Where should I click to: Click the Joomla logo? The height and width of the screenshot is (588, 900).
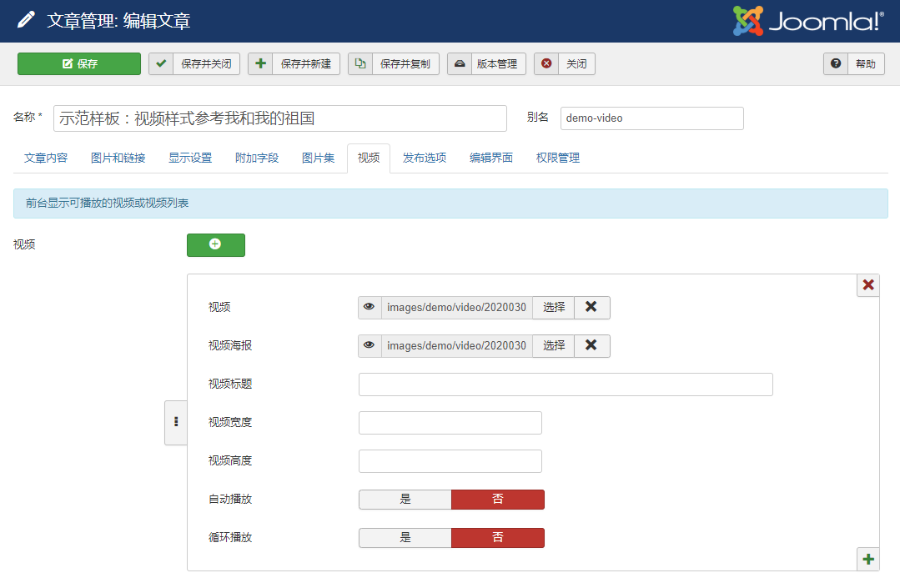pyautogui.click(x=807, y=21)
